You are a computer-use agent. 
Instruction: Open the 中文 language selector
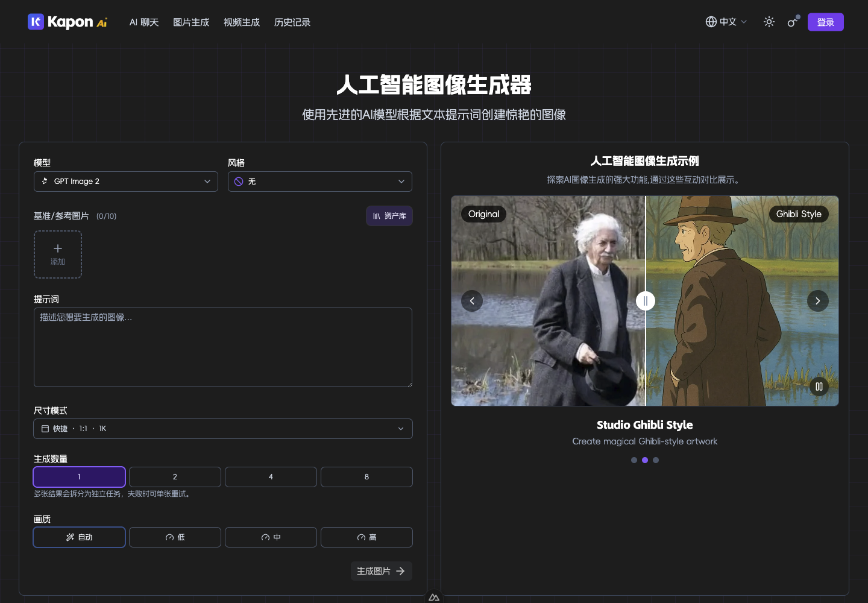(726, 22)
